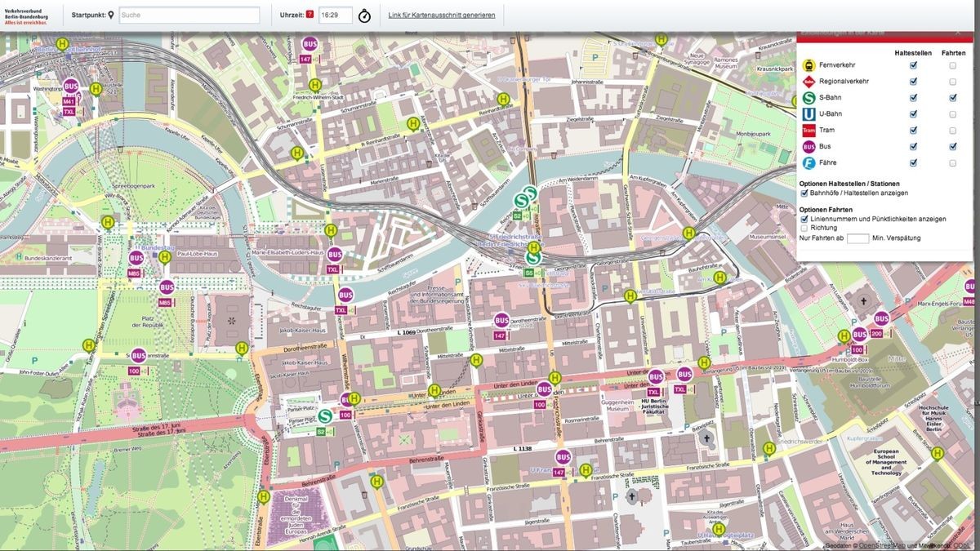
Task: Click the purple BUS legend icon
Action: click(x=809, y=146)
